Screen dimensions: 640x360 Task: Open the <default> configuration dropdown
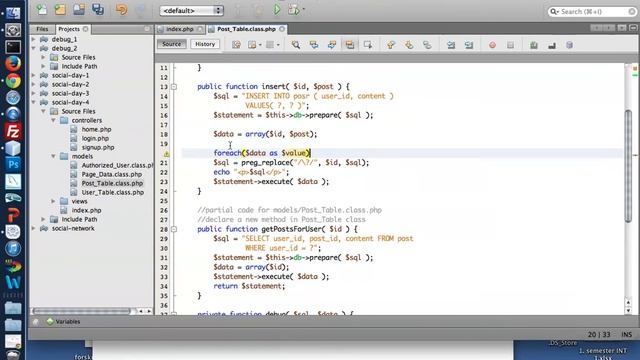[191, 11]
